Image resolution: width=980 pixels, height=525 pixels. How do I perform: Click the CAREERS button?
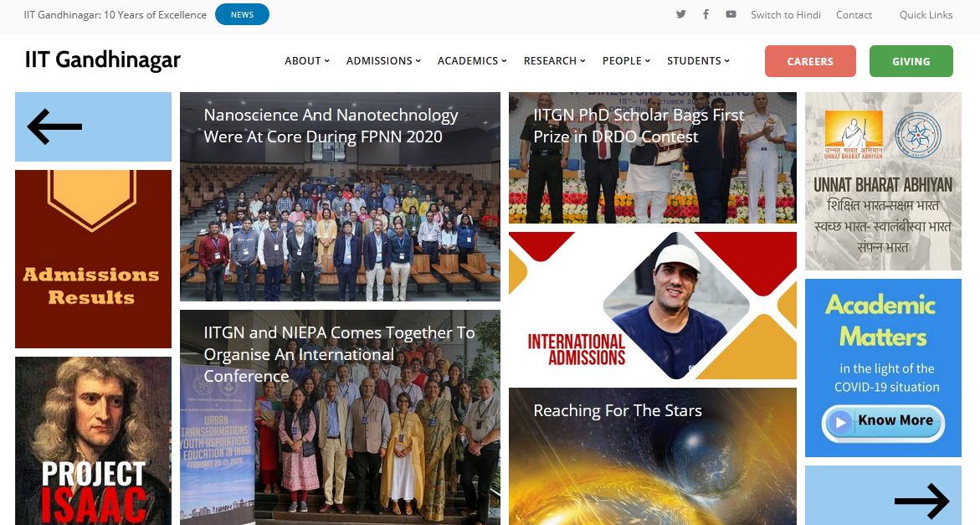click(x=810, y=61)
